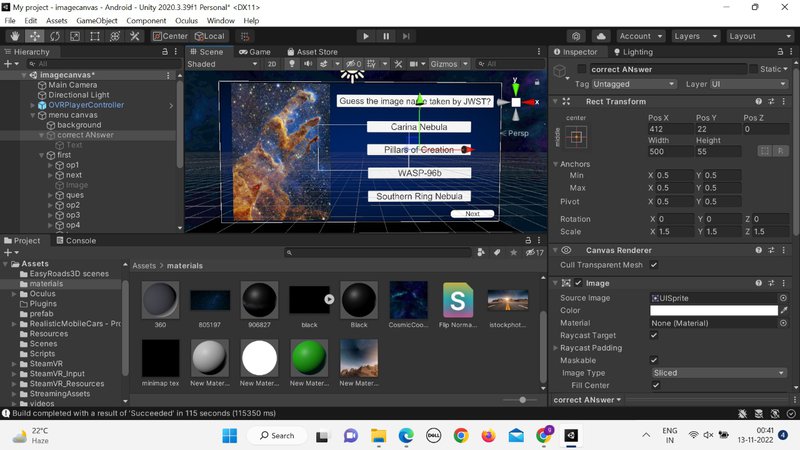The height and width of the screenshot is (450, 800).
Task: Select the Rotate tool
Action: (56, 36)
